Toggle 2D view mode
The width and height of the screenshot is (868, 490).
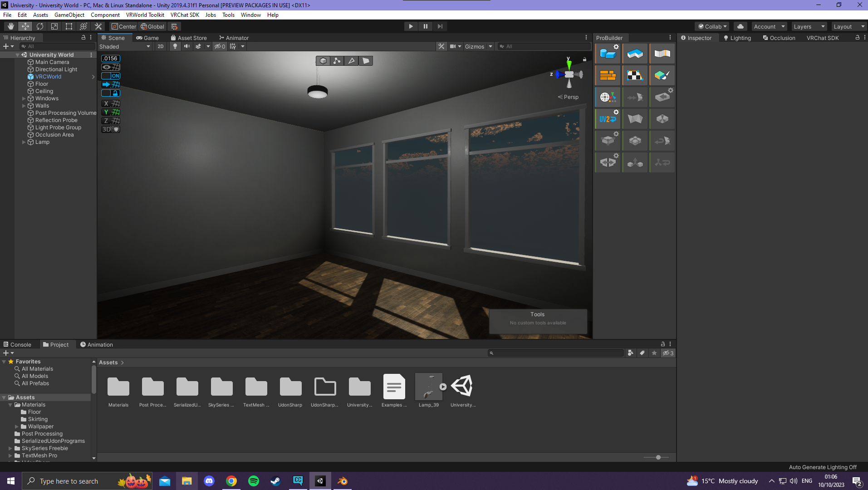pyautogui.click(x=161, y=46)
